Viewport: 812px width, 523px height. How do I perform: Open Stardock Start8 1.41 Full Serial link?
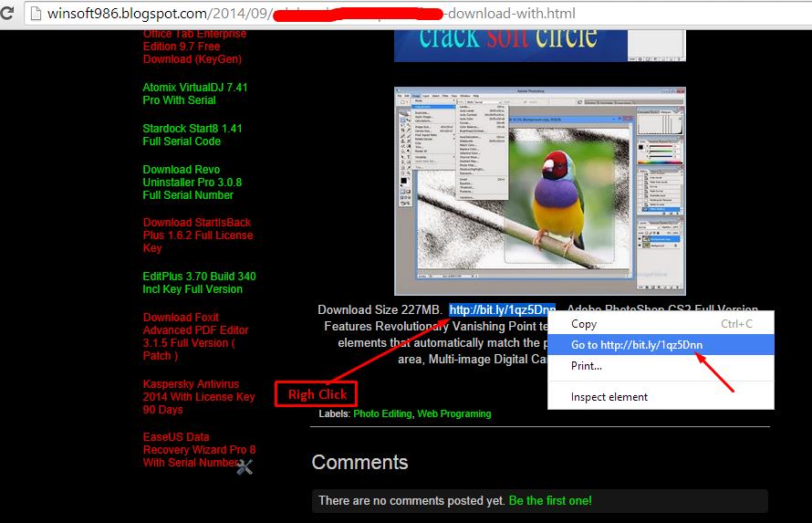(x=193, y=135)
